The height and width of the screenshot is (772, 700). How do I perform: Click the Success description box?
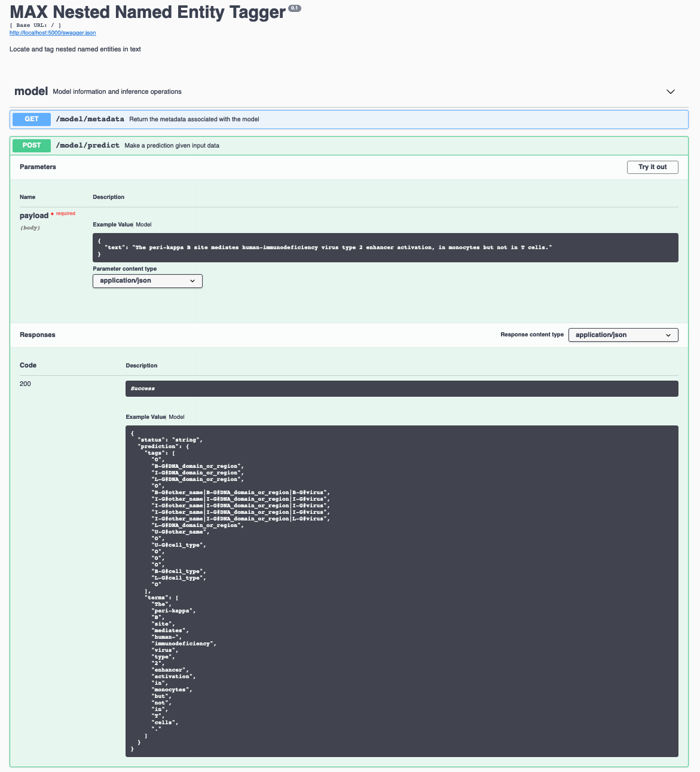(x=402, y=389)
